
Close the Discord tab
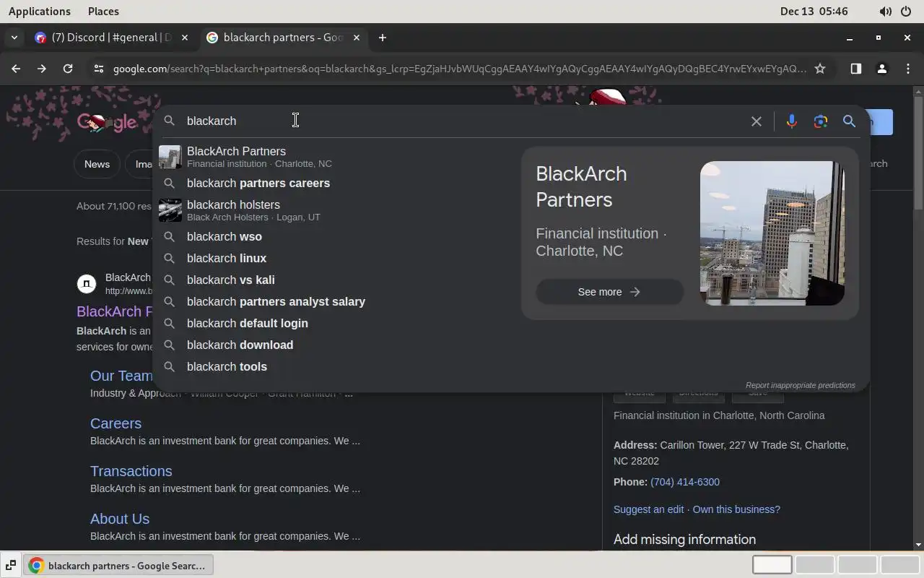point(185,38)
